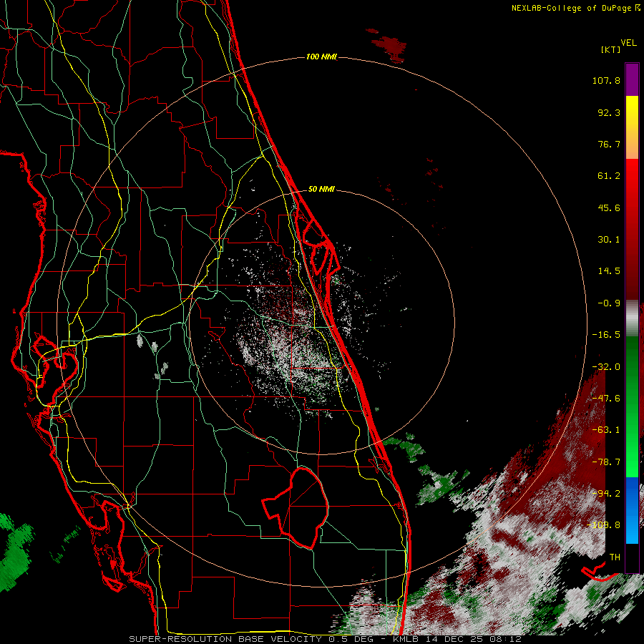
Task: Select the 107.8 velocity scale value
Action: [x=606, y=80]
